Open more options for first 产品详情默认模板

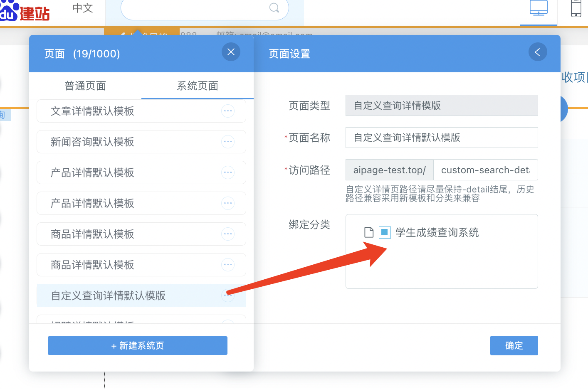point(228,172)
